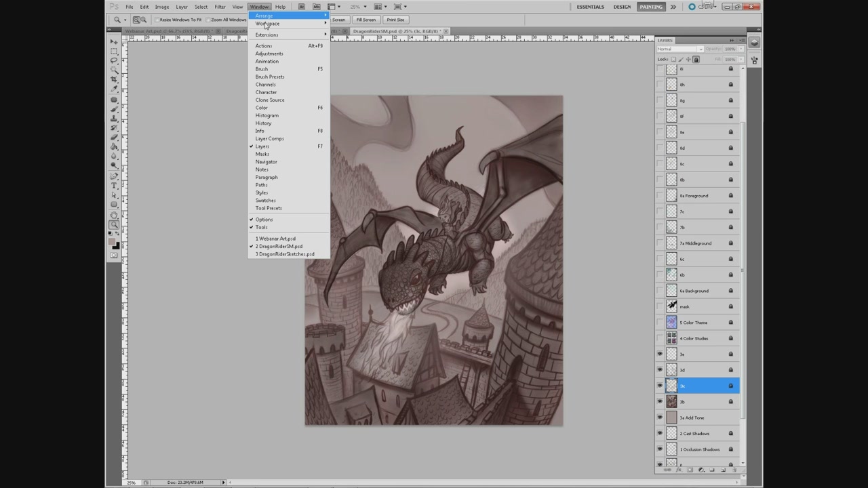Delete layer using trash icon
Screen dimensions: 868x488
tap(734, 470)
